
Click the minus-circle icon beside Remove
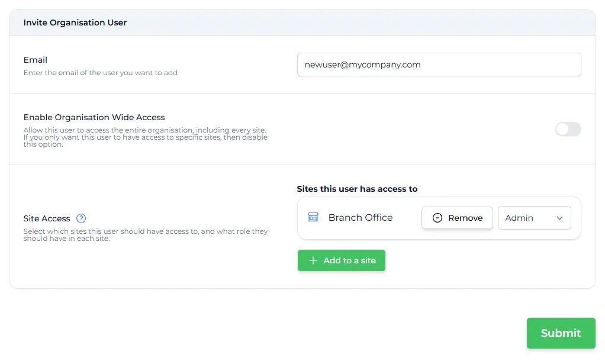click(x=437, y=218)
